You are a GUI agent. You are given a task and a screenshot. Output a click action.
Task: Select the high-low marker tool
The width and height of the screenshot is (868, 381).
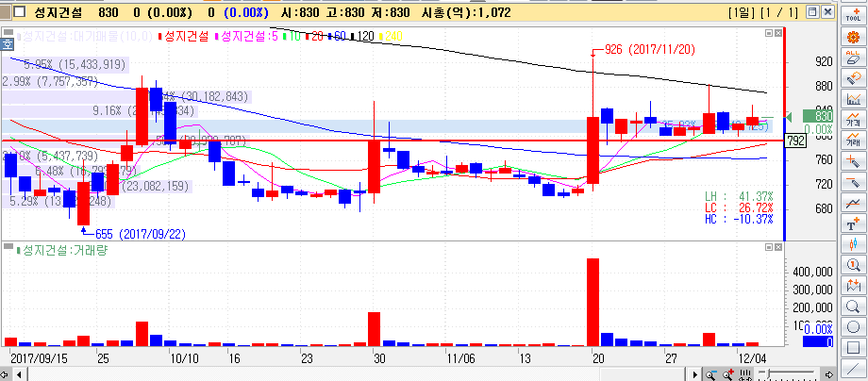pos(854,286)
